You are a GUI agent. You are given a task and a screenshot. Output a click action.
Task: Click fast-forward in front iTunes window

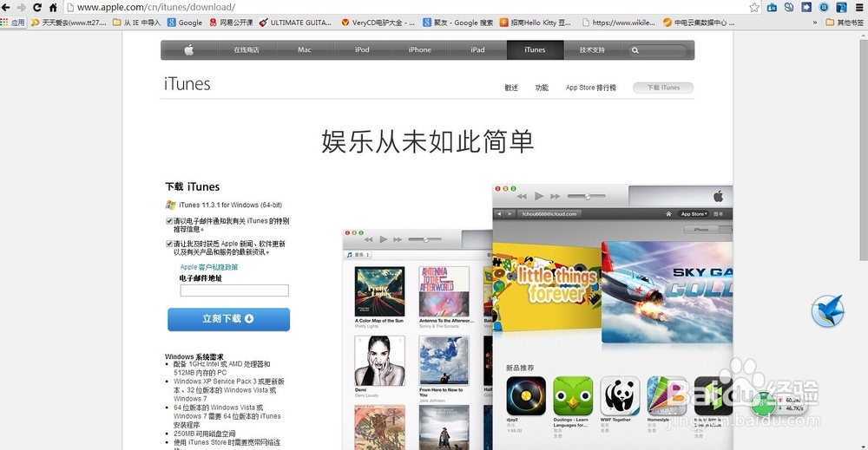point(556,196)
